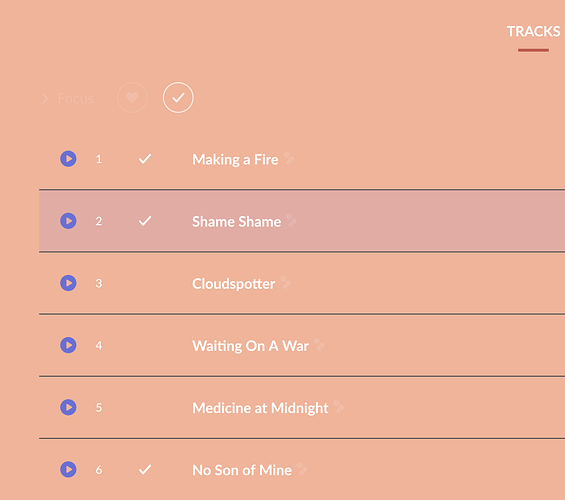The width and height of the screenshot is (565, 500).
Task: Toggle checkmark on Making a Fire row
Action: coord(145,159)
